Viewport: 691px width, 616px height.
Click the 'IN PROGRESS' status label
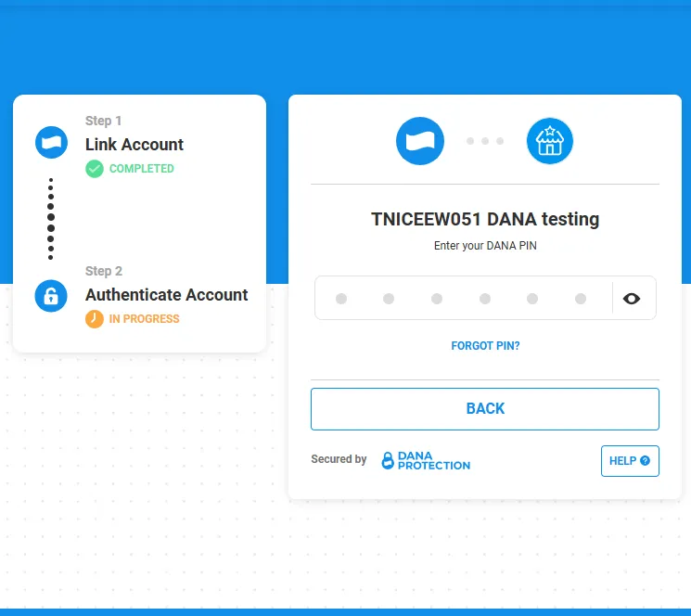(x=144, y=319)
